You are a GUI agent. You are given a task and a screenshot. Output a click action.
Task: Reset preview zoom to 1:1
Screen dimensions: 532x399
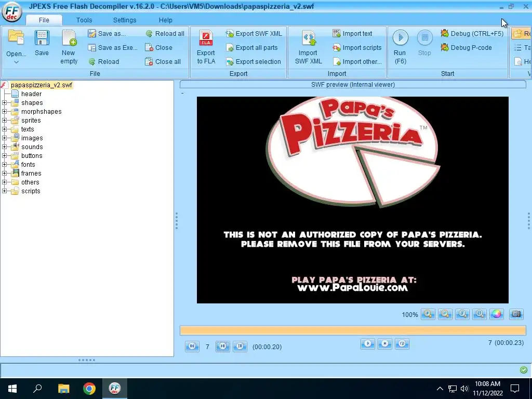(462, 314)
